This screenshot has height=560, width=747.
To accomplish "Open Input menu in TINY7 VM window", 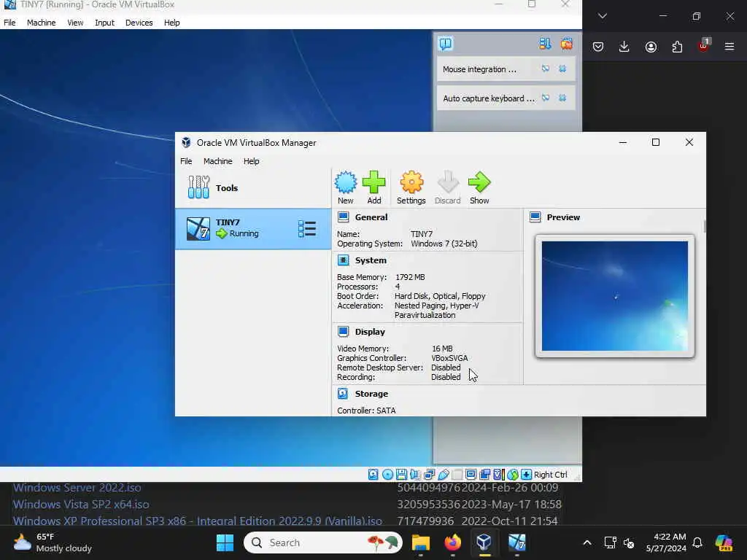I will click(x=104, y=23).
